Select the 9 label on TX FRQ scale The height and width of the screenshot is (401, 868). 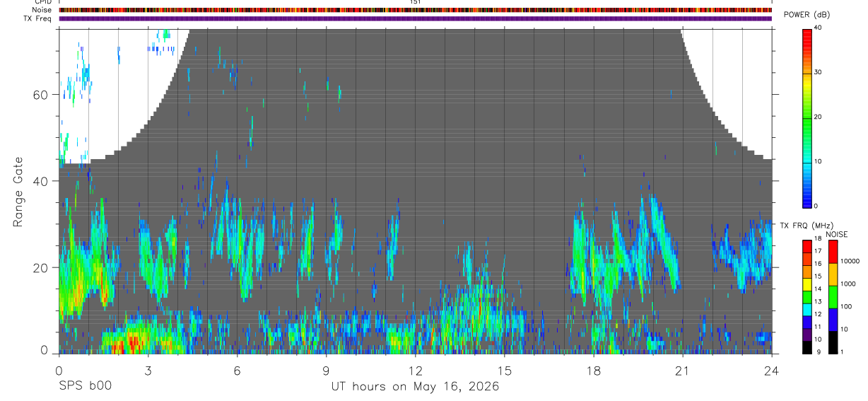820,352
